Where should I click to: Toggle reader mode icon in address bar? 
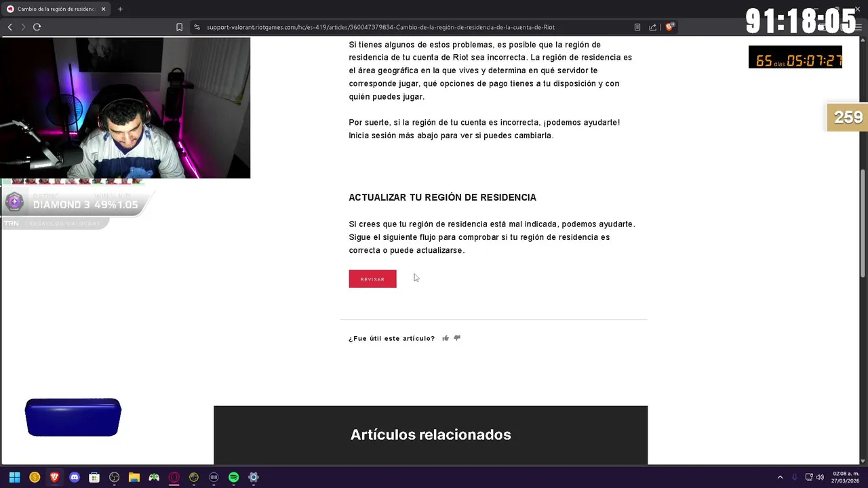click(637, 27)
